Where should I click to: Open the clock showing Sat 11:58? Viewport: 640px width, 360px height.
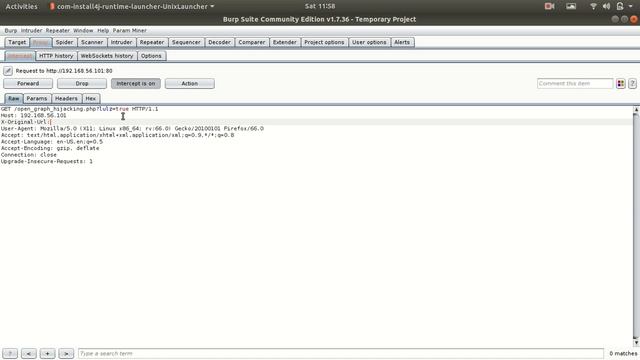(320, 6)
